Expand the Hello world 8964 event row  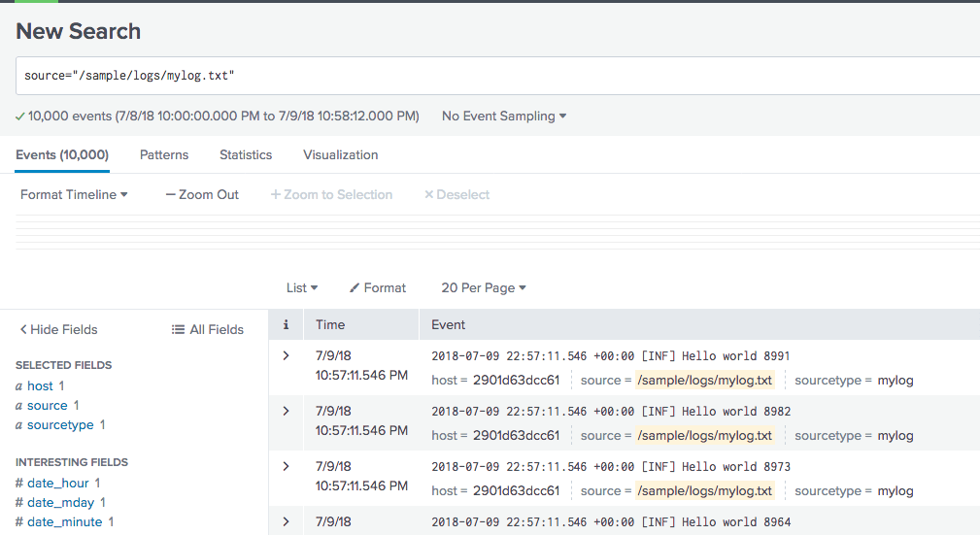click(x=286, y=521)
